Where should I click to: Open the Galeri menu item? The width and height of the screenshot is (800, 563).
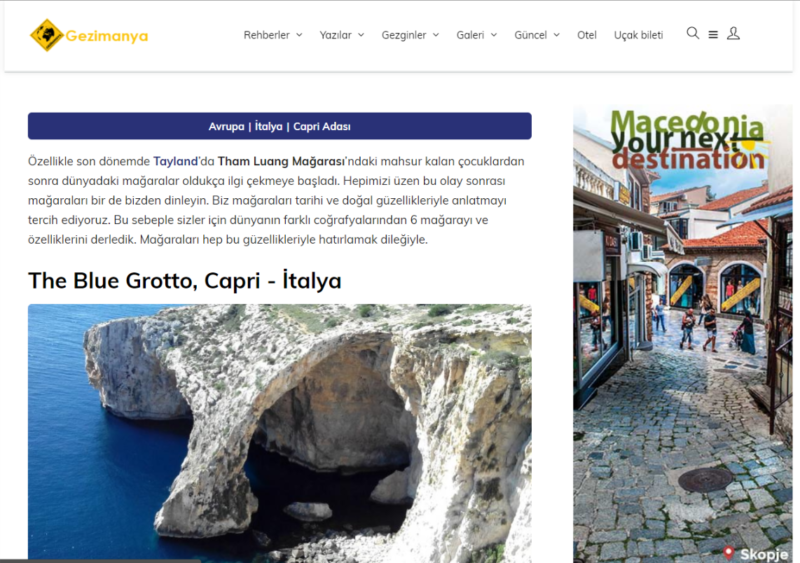click(470, 35)
